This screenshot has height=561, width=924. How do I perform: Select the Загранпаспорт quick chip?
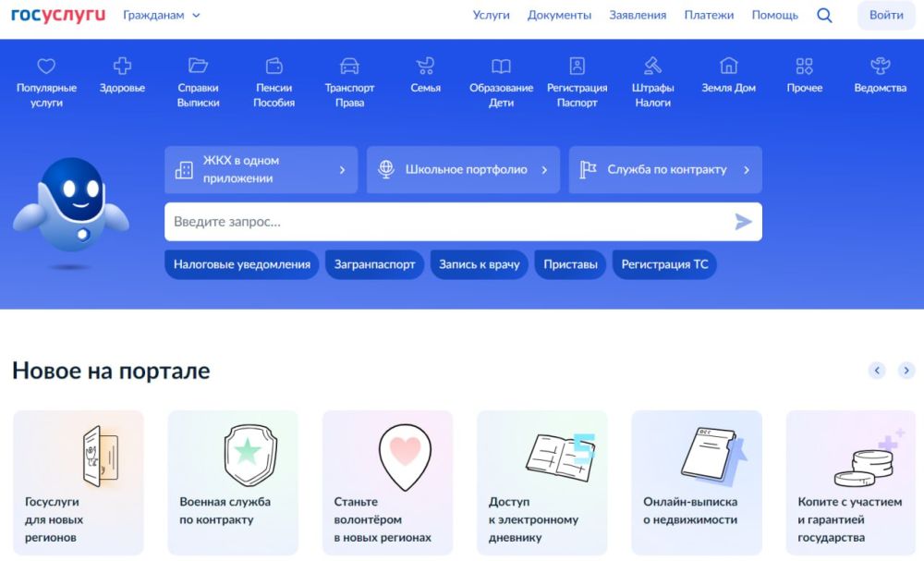[x=374, y=264]
